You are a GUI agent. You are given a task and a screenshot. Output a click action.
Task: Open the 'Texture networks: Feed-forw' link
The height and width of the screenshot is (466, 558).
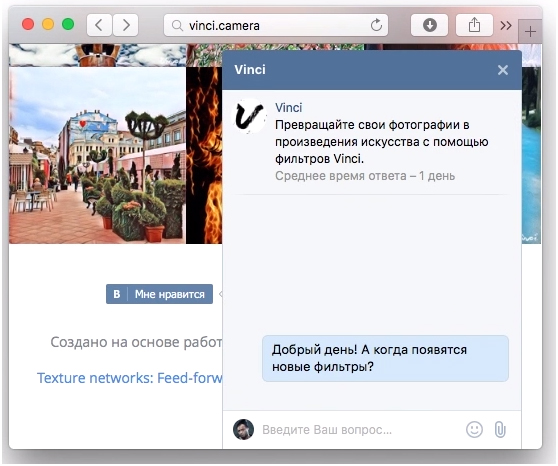[x=130, y=378]
